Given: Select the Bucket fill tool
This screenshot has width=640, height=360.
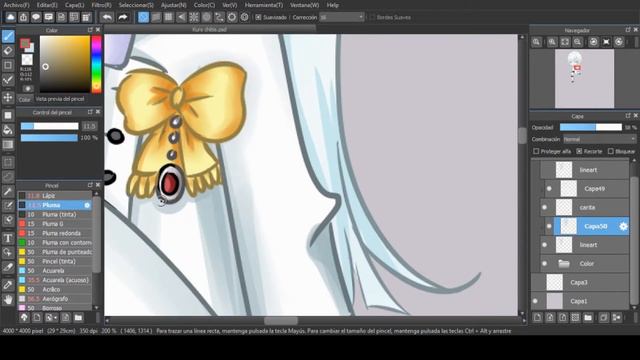Looking at the screenshot, I should click(x=8, y=130).
